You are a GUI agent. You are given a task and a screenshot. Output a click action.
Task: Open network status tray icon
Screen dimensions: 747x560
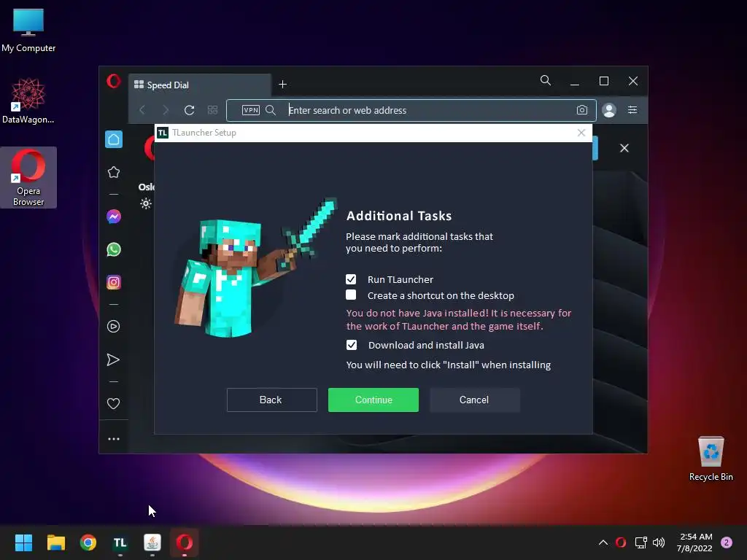click(640, 542)
